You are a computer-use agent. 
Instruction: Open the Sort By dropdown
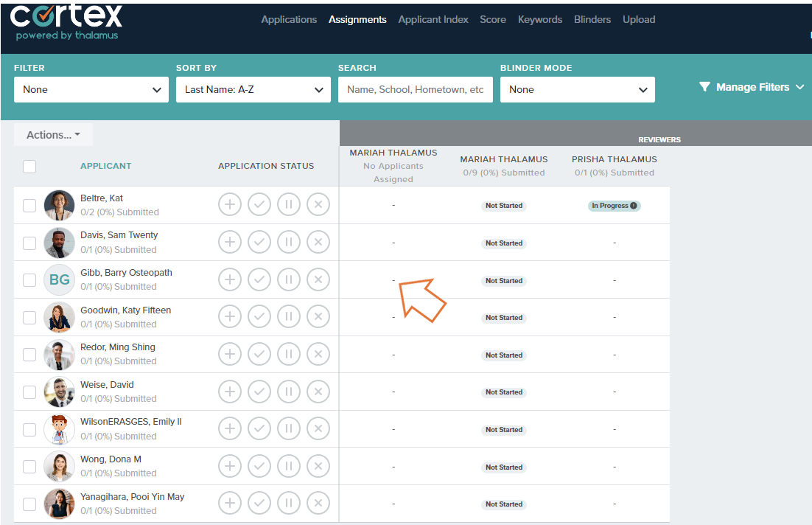click(253, 89)
